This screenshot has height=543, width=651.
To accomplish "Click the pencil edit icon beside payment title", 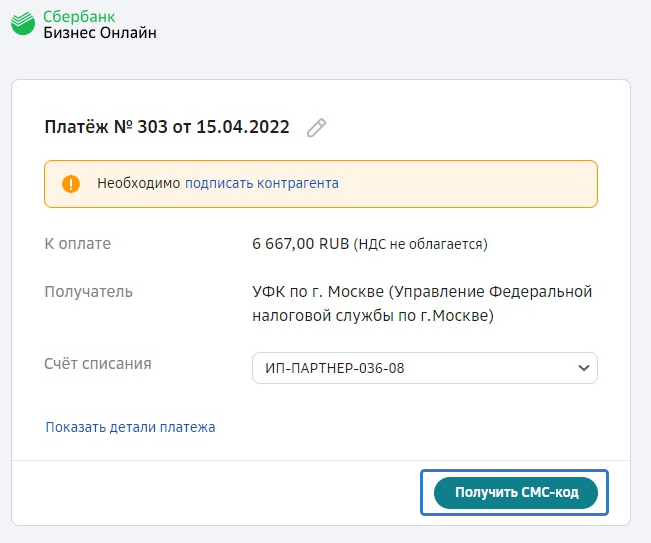I will click(x=316, y=127).
